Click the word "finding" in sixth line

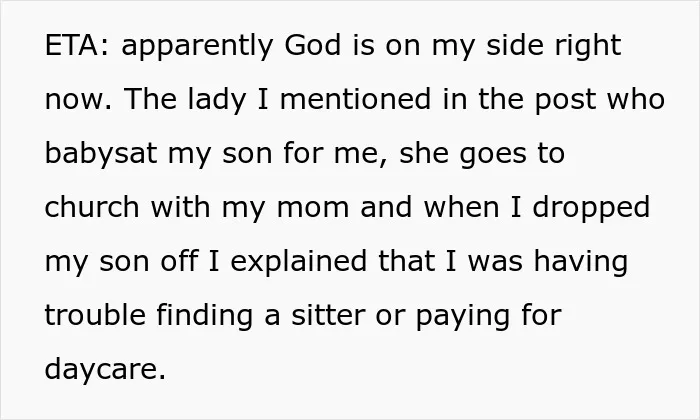pos(205,317)
